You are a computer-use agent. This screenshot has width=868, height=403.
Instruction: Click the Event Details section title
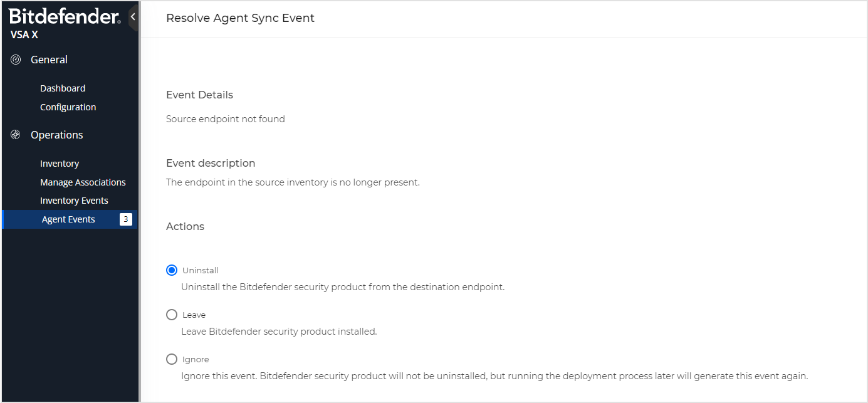point(199,94)
